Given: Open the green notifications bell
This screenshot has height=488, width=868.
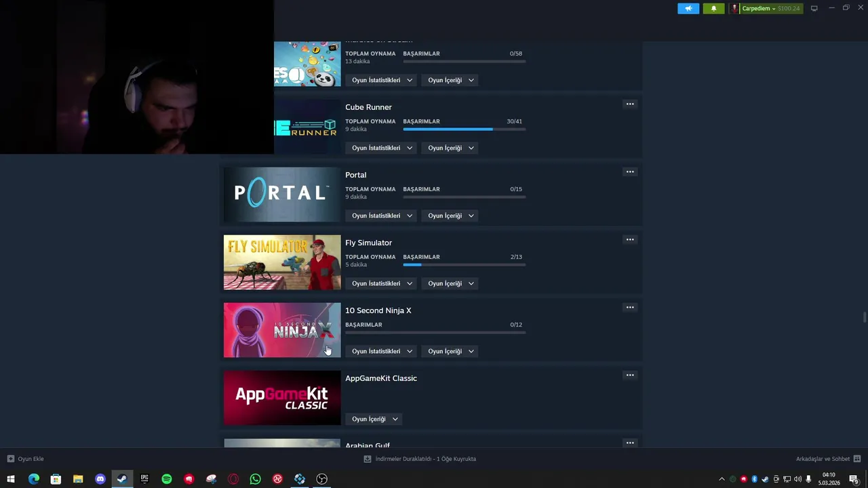Looking at the screenshot, I should [x=713, y=8].
